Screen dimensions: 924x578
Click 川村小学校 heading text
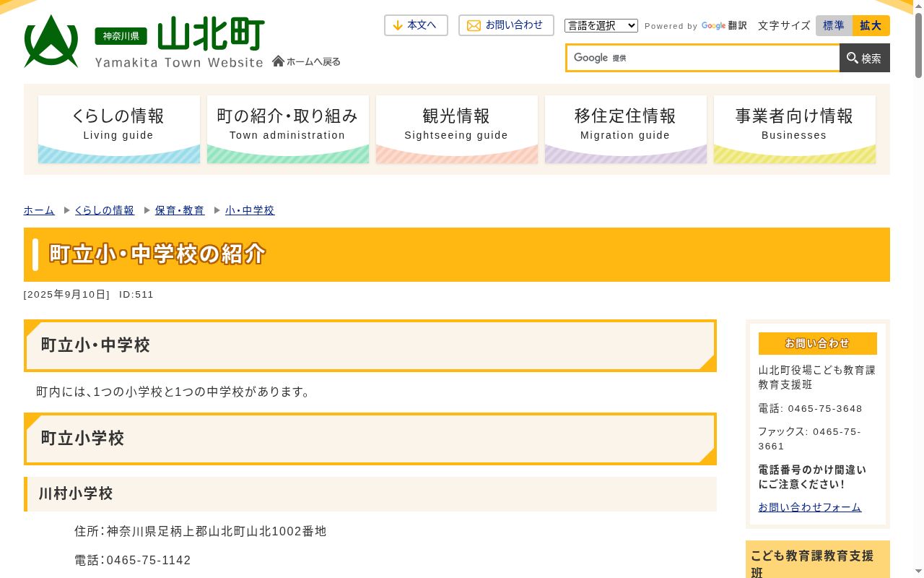point(76,493)
